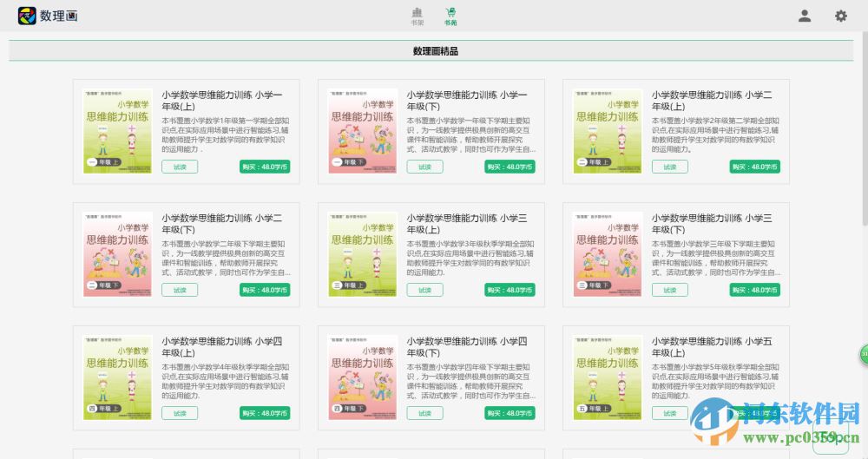
Task: Click the 数理画 app logo icon
Action: (x=27, y=16)
